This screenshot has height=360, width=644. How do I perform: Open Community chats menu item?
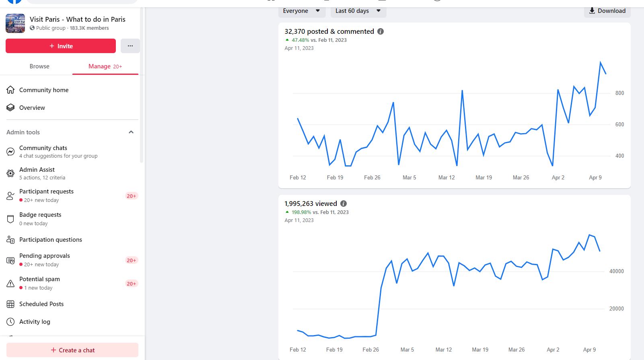click(x=72, y=152)
